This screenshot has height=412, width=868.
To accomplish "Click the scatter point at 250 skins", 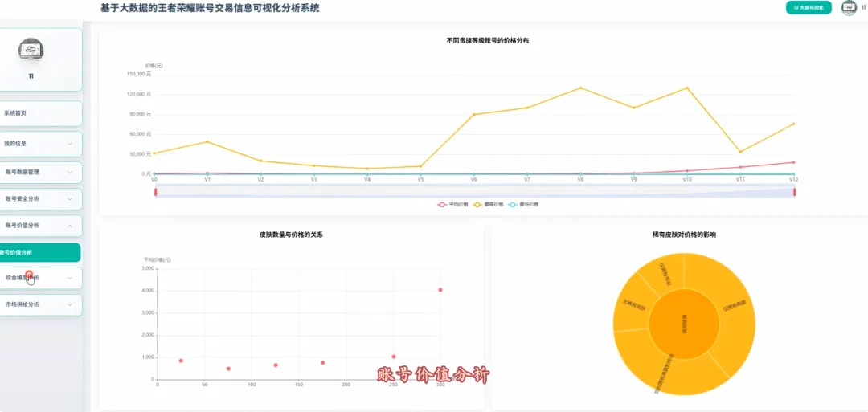I will tap(394, 357).
